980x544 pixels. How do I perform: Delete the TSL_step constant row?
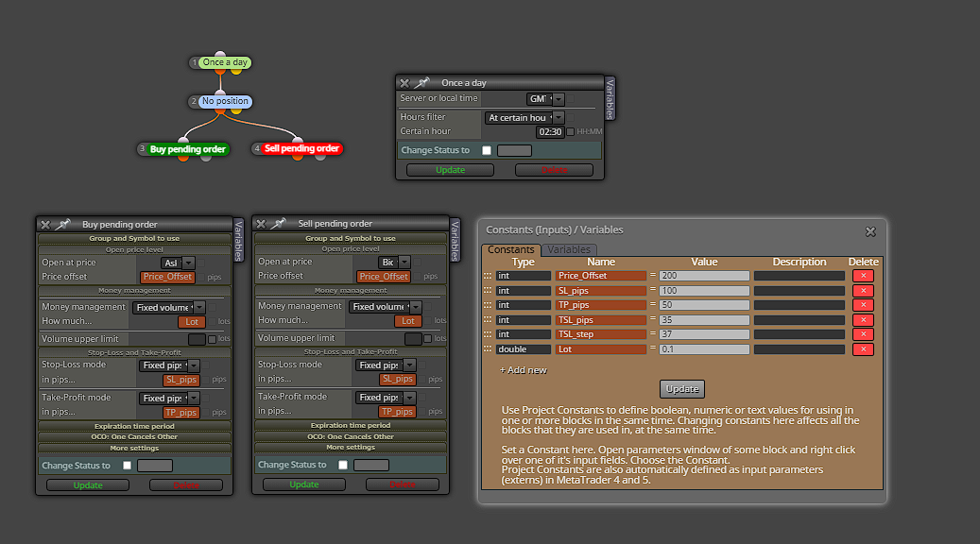(863, 334)
